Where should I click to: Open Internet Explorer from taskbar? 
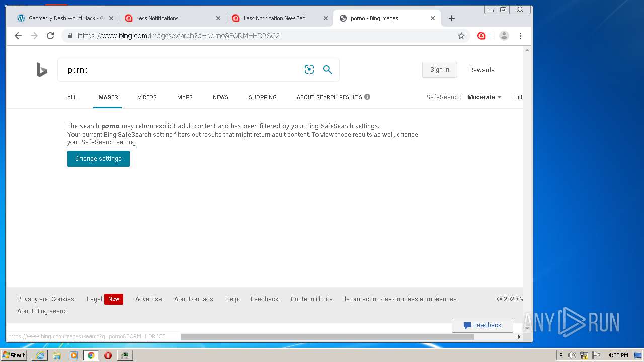tap(40, 355)
